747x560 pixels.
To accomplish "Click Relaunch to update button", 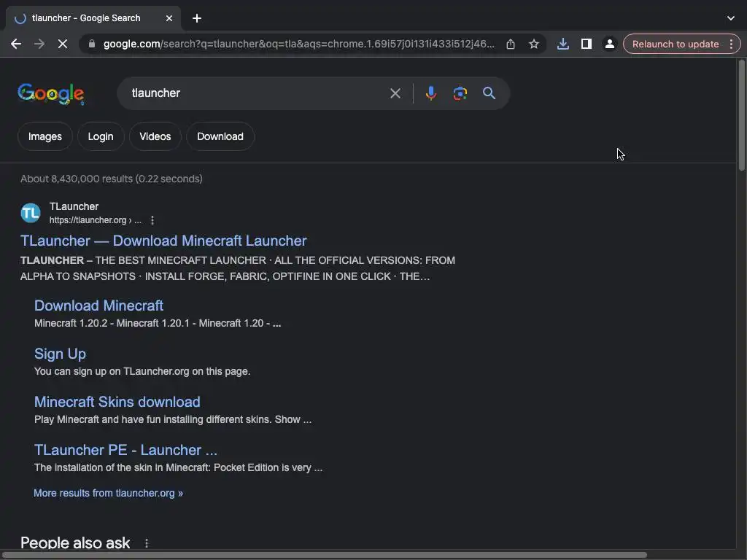I will 675,44.
